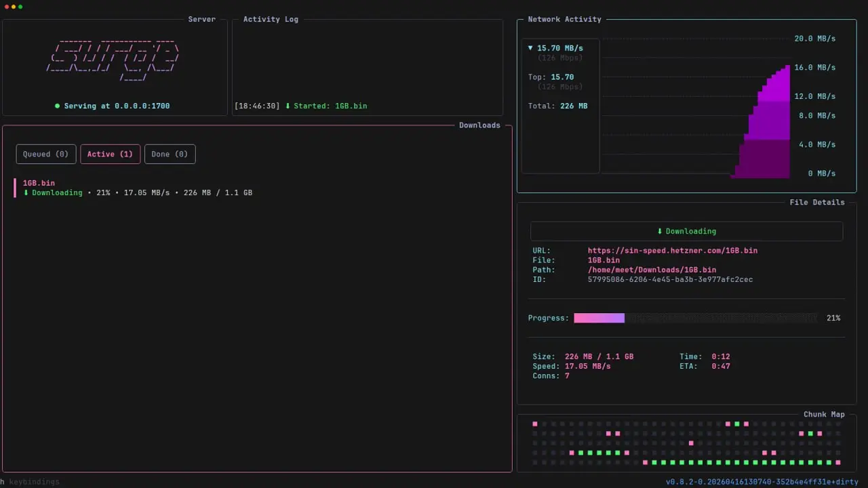Click the Downloads panel title
The height and width of the screenshot is (488, 868).
pyautogui.click(x=479, y=125)
